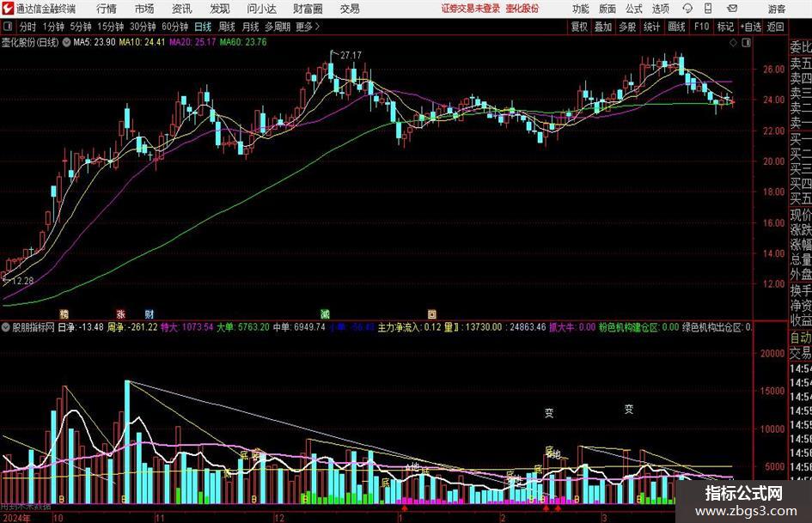
Task: Click the 返回 back button
Action: pos(775,27)
